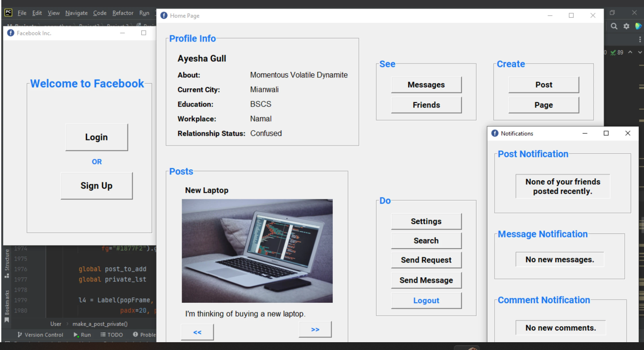644x350 pixels.
Task: Open PyCharm Search Everywhere magnifier icon
Action: pos(614,26)
